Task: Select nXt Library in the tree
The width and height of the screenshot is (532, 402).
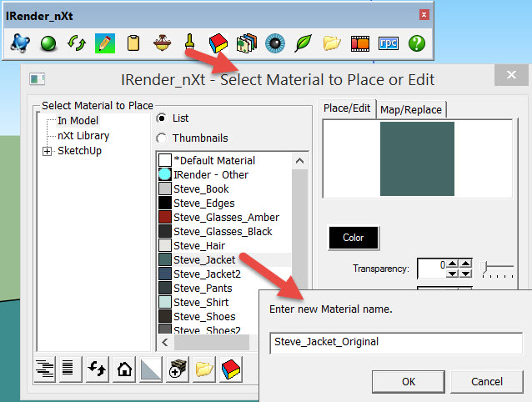Action: 83,135
